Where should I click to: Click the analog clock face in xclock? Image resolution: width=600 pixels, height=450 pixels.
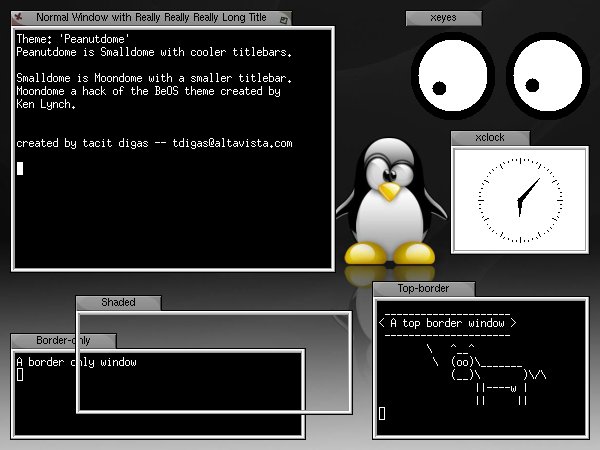click(x=520, y=200)
